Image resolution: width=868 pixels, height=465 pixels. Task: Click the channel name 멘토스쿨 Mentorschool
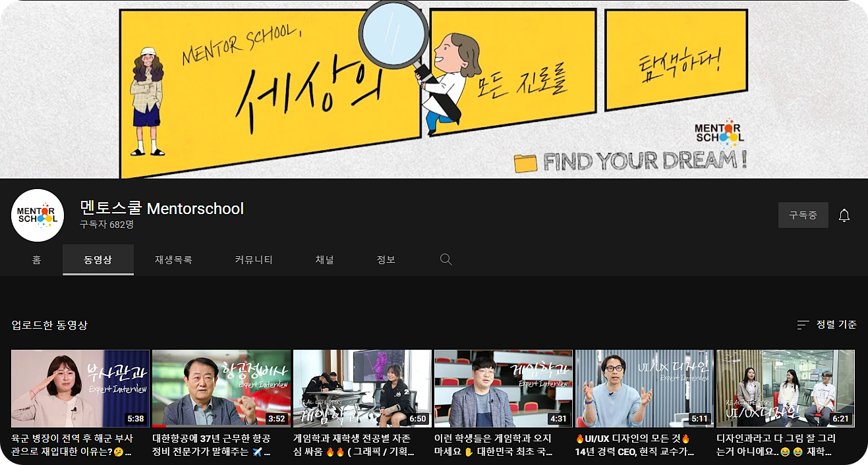[162, 209]
